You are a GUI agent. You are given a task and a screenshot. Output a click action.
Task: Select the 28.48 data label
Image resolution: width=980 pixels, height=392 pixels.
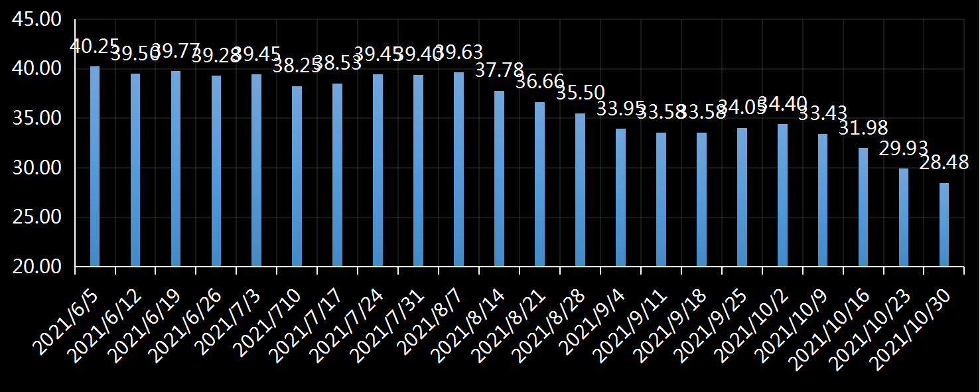click(944, 163)
